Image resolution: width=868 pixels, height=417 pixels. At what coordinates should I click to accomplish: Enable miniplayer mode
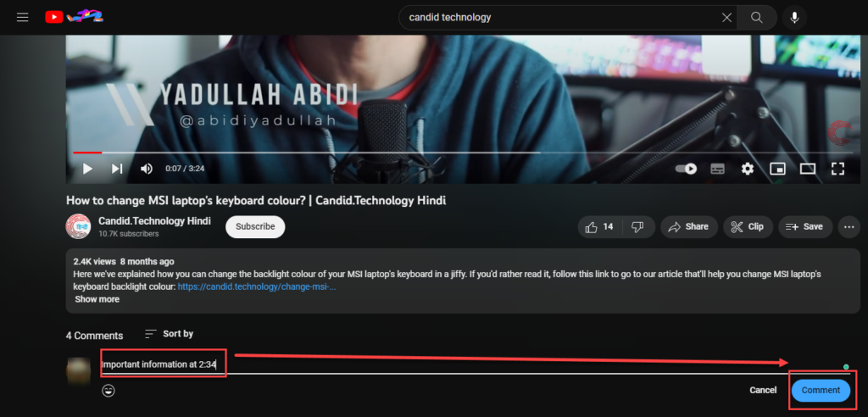click(x=778, y=169)
